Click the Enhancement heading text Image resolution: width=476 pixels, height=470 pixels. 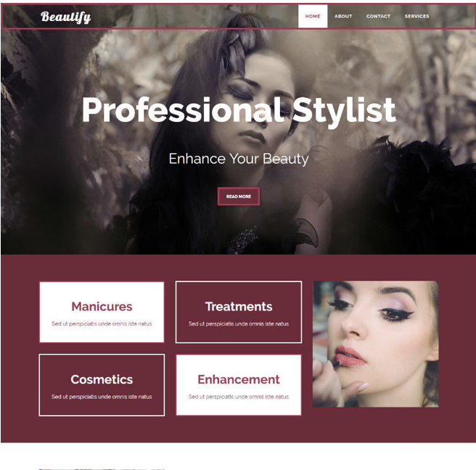(239, 379)
